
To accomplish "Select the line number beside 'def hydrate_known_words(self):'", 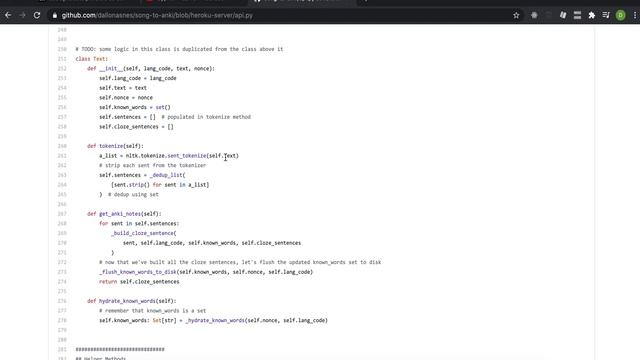I will click(62, 301).
